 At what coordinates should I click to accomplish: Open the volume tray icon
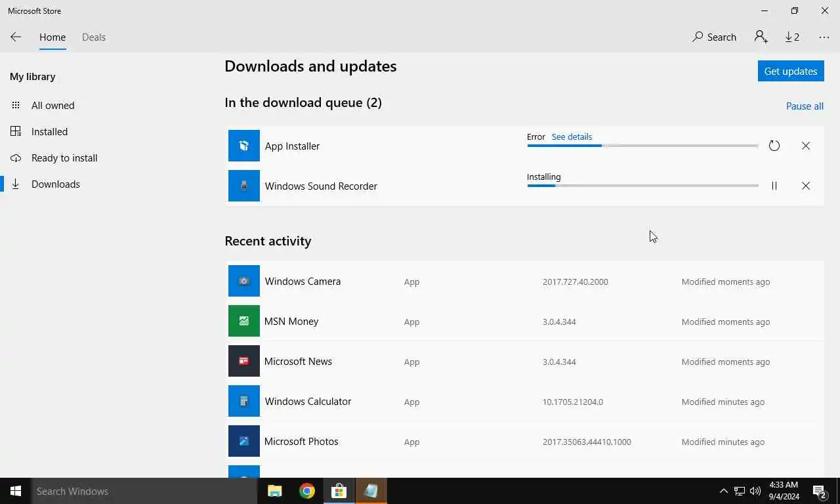755,491
